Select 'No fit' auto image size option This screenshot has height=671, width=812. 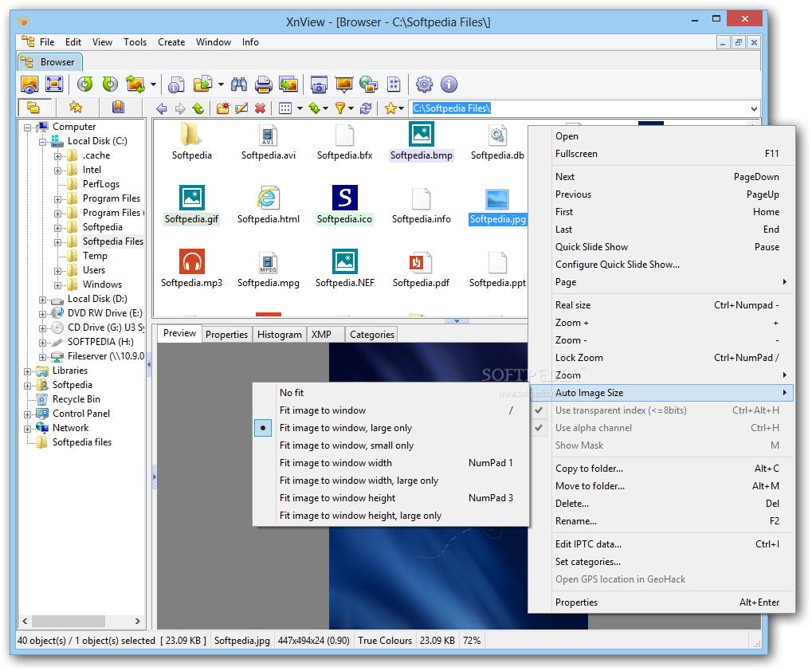coord(391,392)
